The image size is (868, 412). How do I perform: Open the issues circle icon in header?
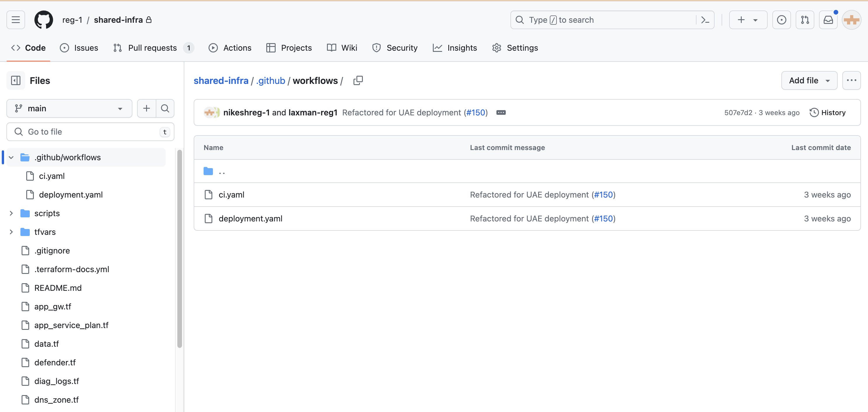click(x=781, y=20)
